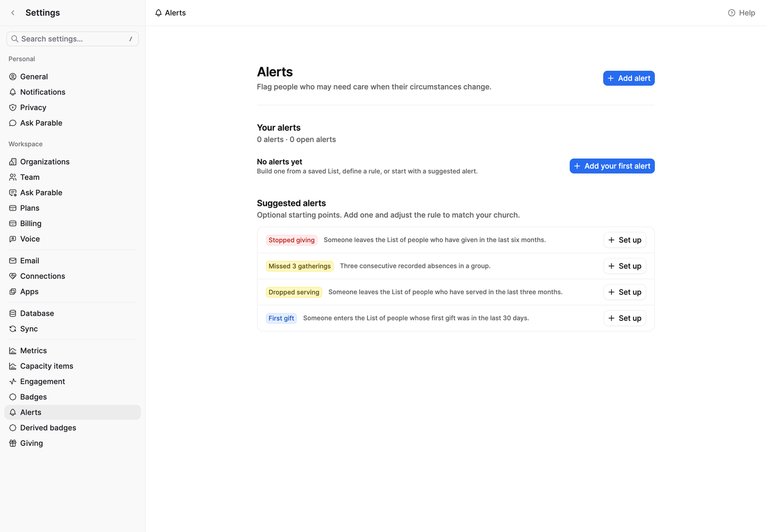Set up the First gift alert
Viewport: 766px width, 532px height.
pyautogui.click(x=625, y=318)
